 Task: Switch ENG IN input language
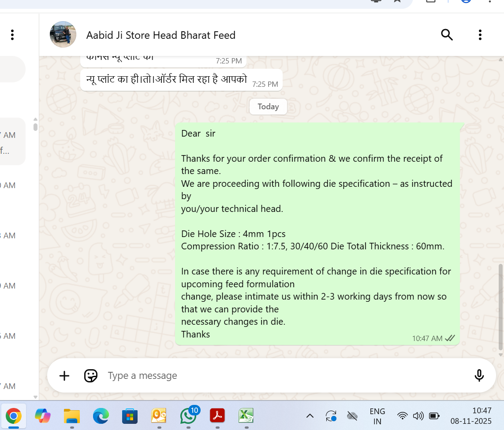coord(377,416)
